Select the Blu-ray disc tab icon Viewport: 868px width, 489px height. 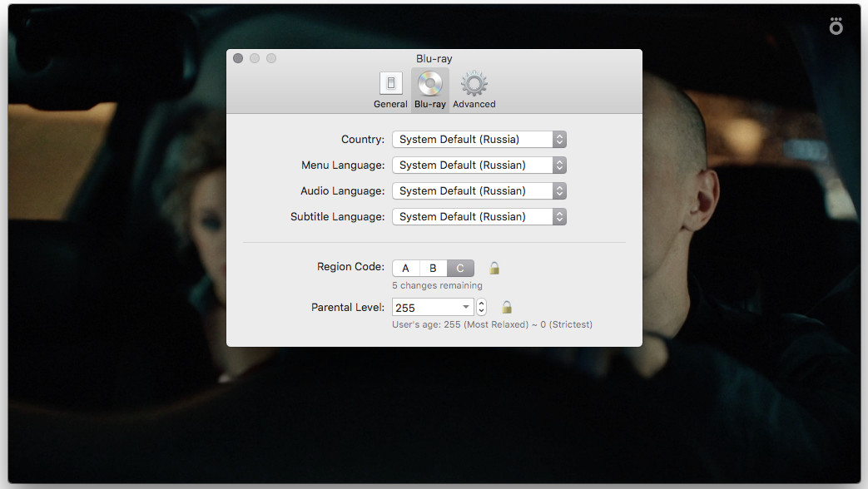430,84
